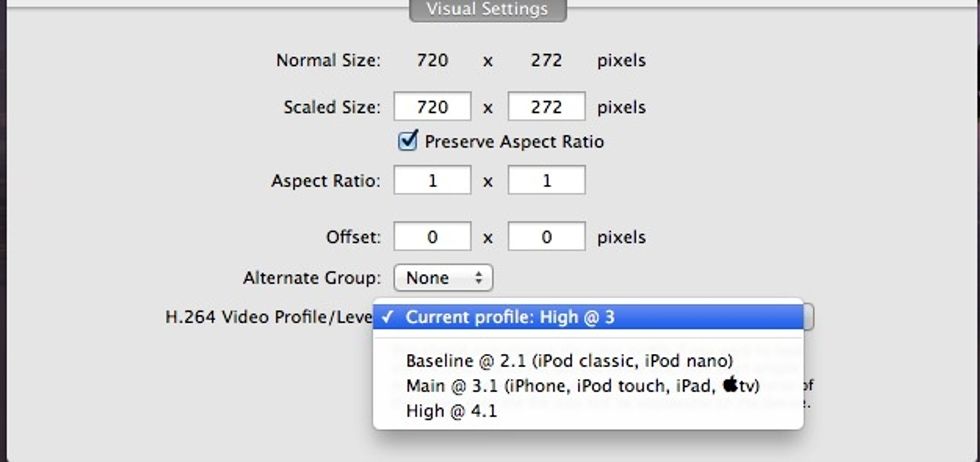Image resolution: width=980 pixels, height=462 pixels.
Task: Click the Scaled Size width field 720
Action: click(432, 107)
